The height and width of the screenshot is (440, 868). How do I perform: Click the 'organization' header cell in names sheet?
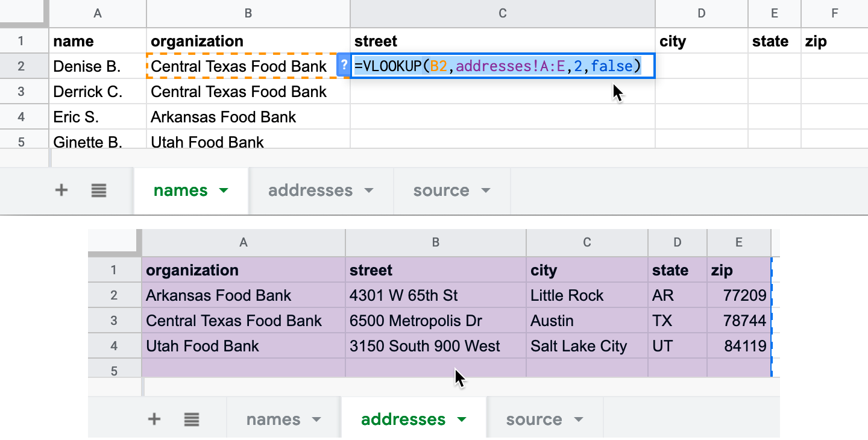248,41
